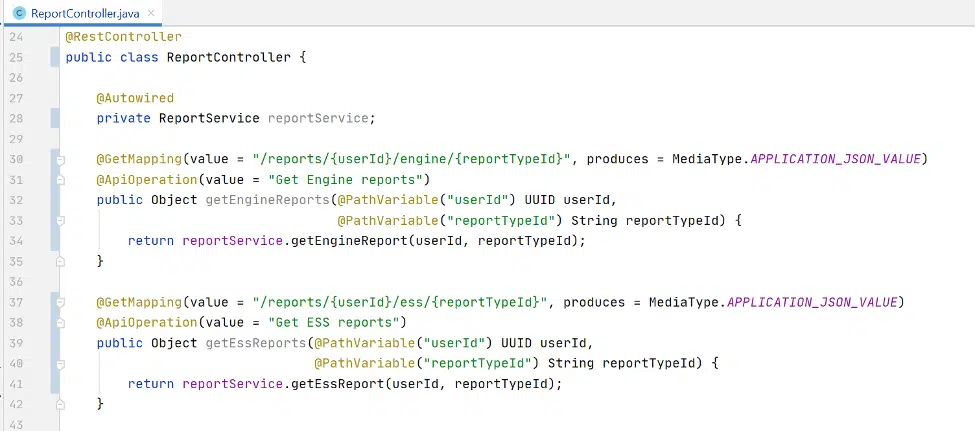Click APPLICATION_JSON_VALUE constant on line 30
Image resolution: width=977 pixels, height=431 pixels.
point(836,159)
